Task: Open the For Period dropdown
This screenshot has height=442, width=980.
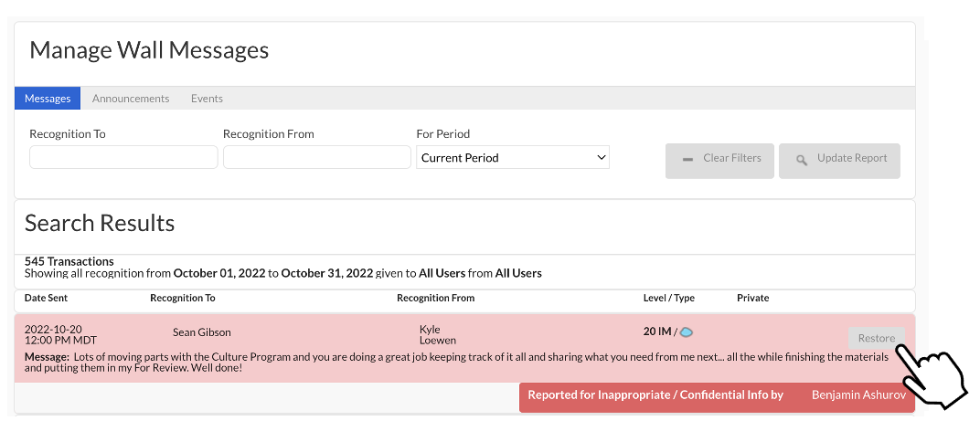Action: [513, 157]
